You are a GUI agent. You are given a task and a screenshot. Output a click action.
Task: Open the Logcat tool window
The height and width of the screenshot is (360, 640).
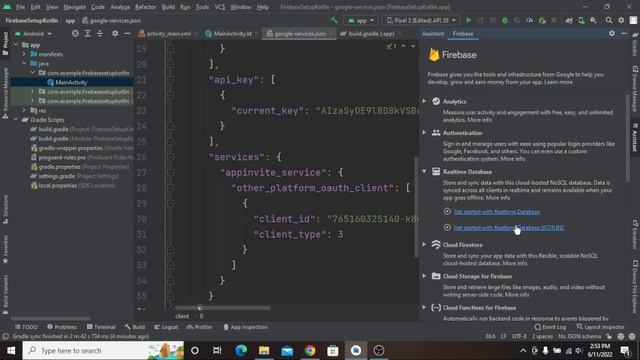click(166, 327)
